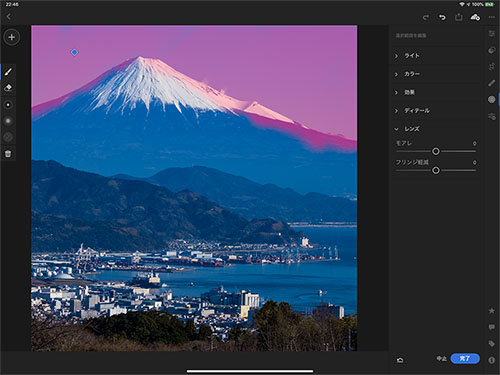
Task: Click the Wi-Fi status icon
Action: tap(462, 4)
